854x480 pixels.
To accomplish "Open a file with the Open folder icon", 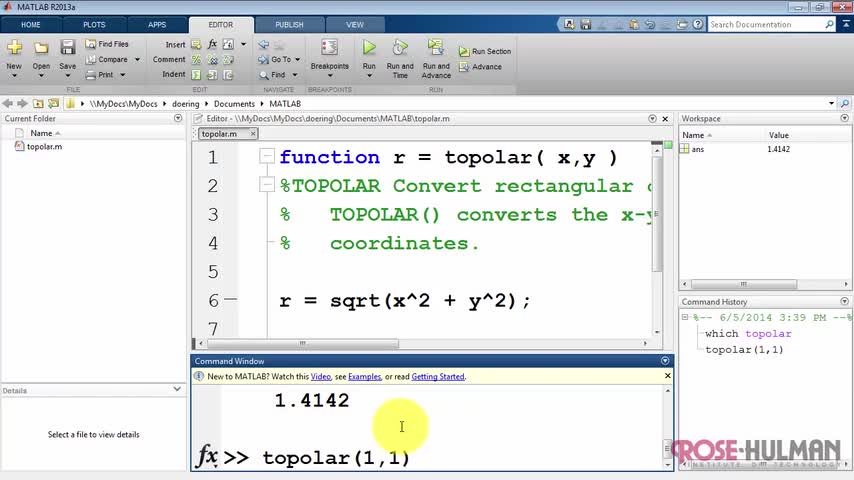I will tap(41, 48).
